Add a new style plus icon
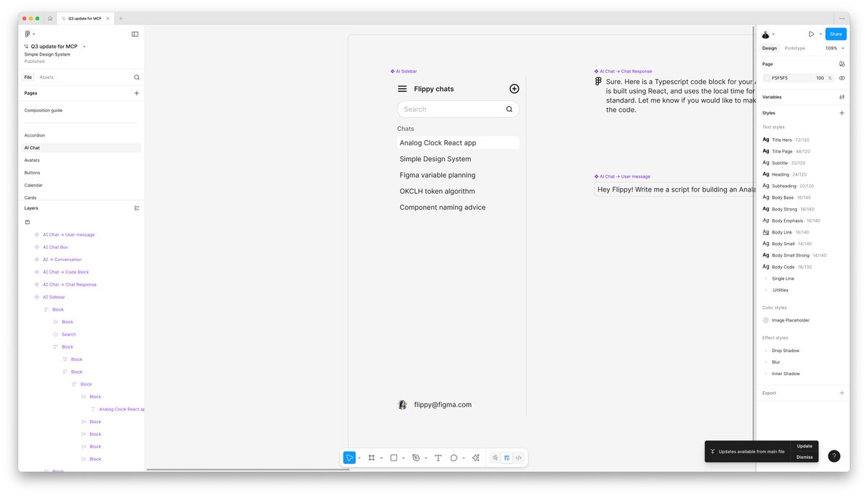The image size is (868, 496). coord(842,113)
